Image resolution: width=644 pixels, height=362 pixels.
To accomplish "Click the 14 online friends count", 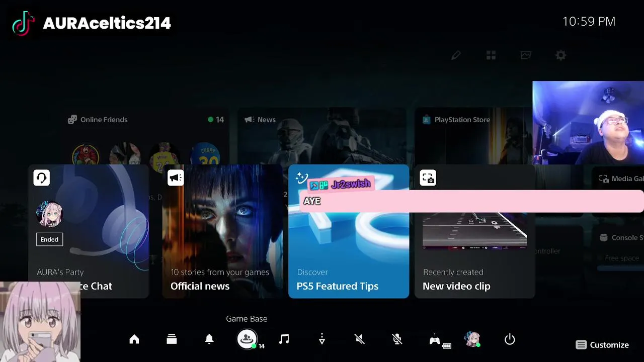I will [x=216, y=120].
